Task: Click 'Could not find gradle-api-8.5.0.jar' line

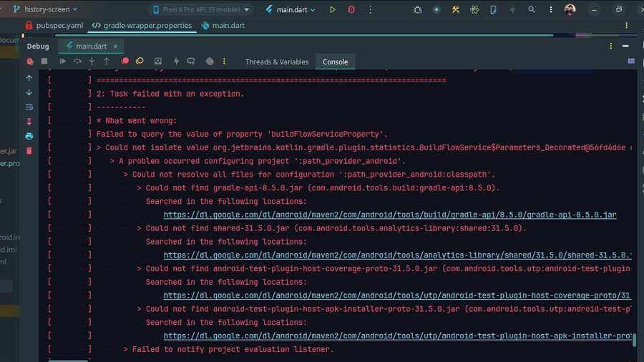Action: [x=318, y=188]
